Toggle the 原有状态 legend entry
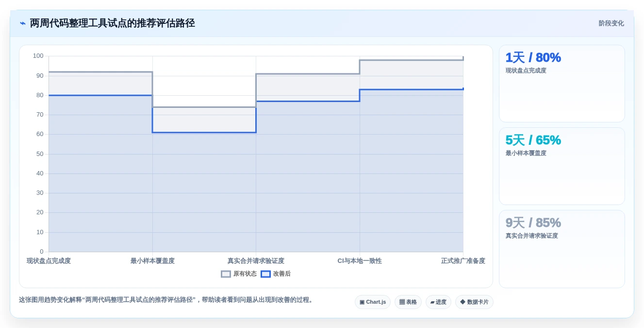The image size is (644, 328). click(x=239, y=274)
